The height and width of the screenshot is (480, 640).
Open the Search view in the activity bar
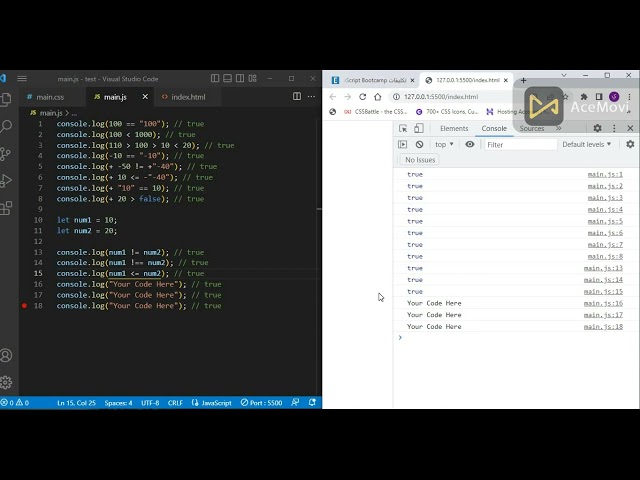tap(6, 127)
